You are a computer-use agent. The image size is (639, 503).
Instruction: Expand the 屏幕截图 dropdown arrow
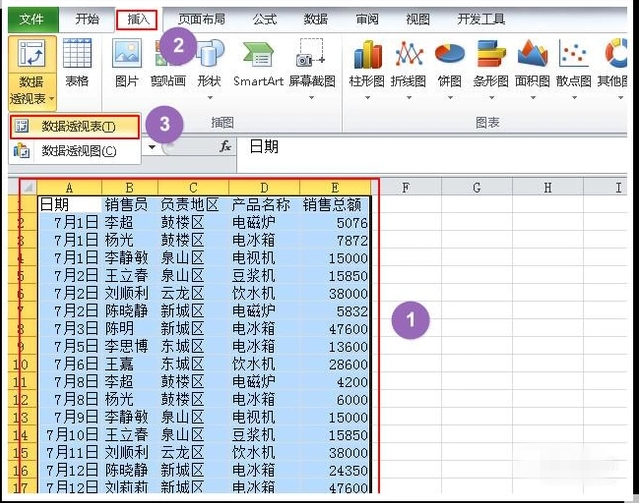coord(311,98)
